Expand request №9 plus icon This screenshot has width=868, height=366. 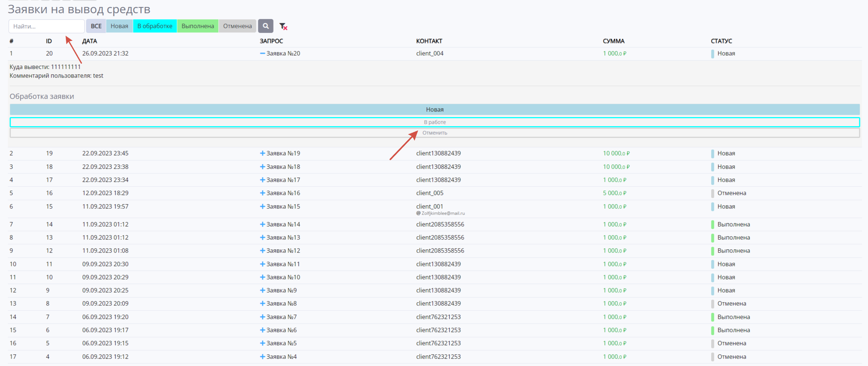(x=262, y=291)
